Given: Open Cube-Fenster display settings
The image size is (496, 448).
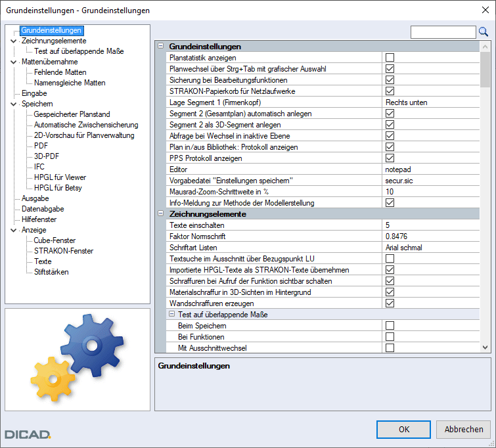Looking at the screenshot, I should [x=55, y=240].
